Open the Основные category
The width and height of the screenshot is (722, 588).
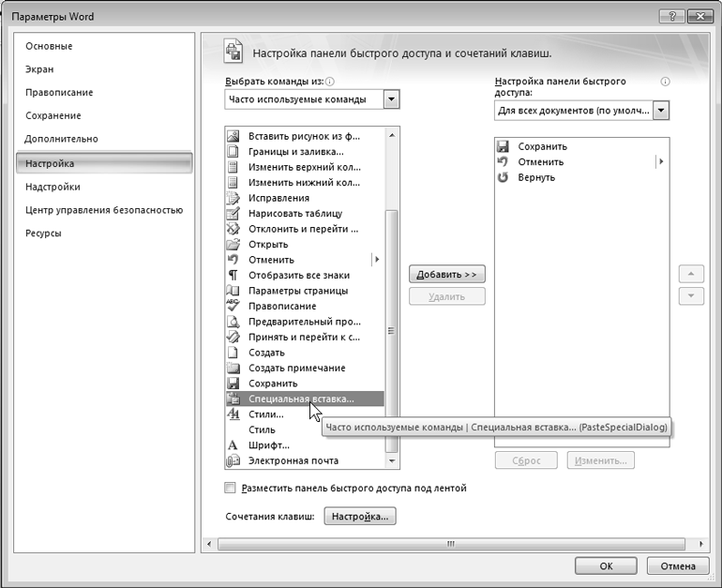[49, 46]
